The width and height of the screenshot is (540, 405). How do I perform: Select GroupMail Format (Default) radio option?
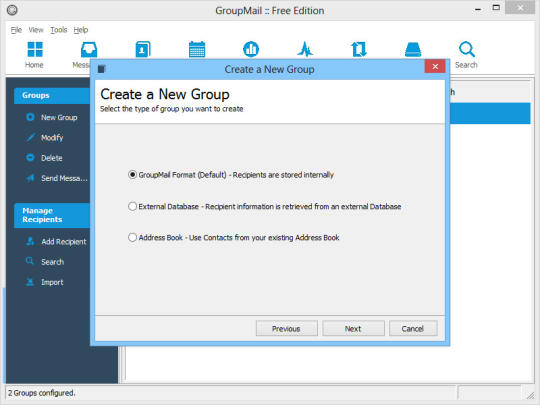(x=132, y=175)
